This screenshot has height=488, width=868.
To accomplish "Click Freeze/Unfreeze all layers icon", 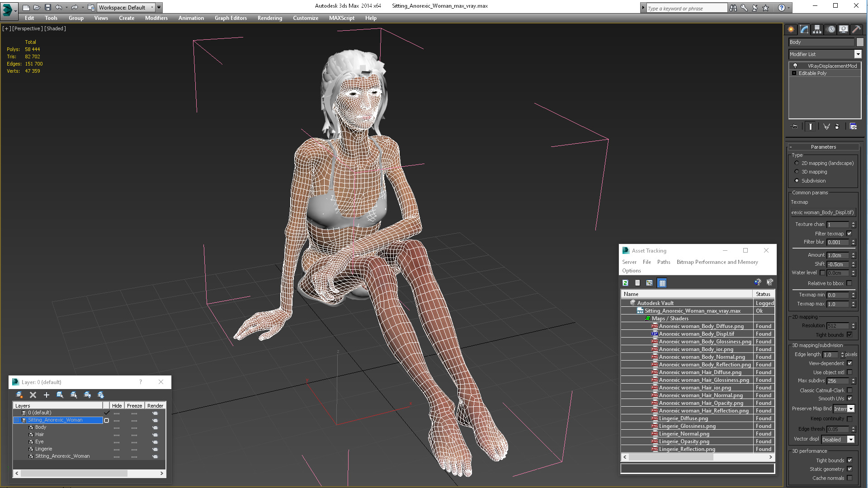I will (101, 395).
